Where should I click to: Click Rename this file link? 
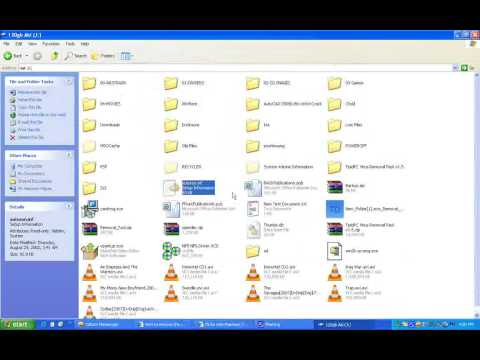pos(32,92)
